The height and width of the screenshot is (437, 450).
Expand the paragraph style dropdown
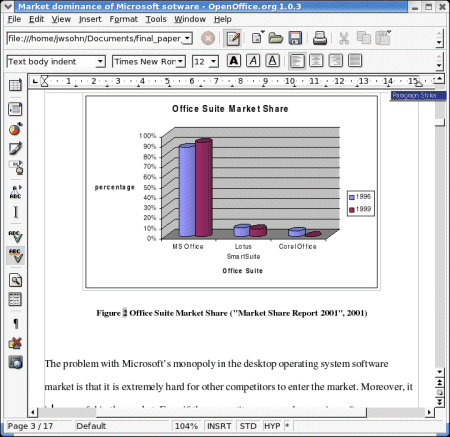[x=100, y=62]
